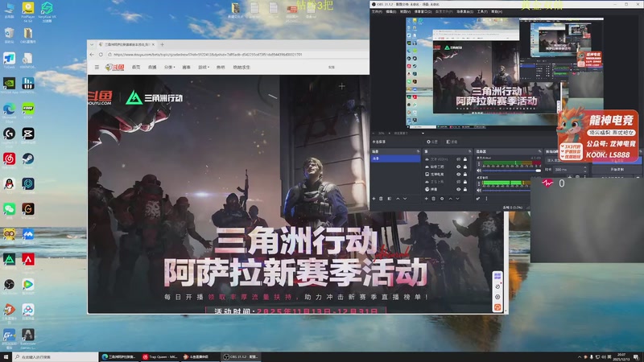Open Douyu 绝地求生 link in navigation
The image size is (644, 362).
pos(242,68)
